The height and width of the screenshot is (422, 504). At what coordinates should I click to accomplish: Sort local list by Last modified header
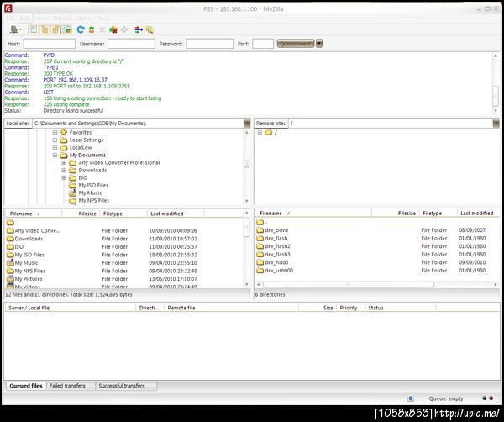pyautogui.click(x=176, y=214)
